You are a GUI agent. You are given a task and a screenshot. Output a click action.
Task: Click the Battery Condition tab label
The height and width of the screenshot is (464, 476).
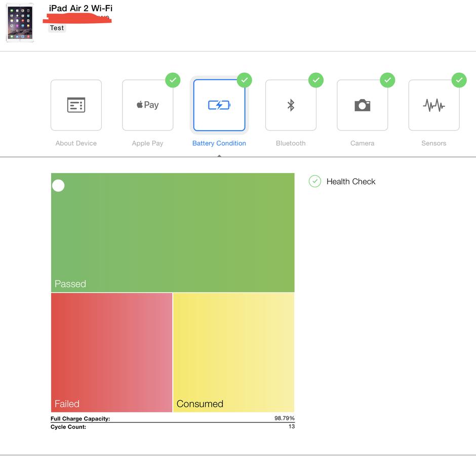pos(219,143)
